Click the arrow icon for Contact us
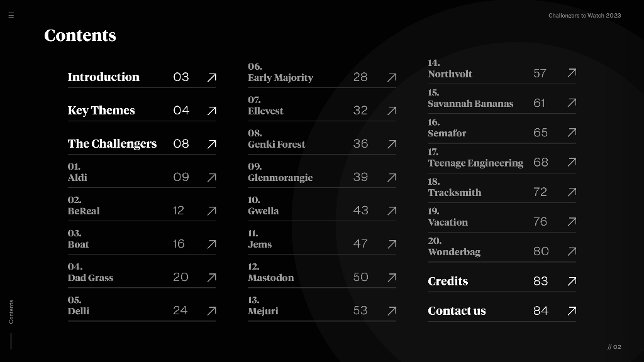The image size is (644, 362). click(572, 310)
